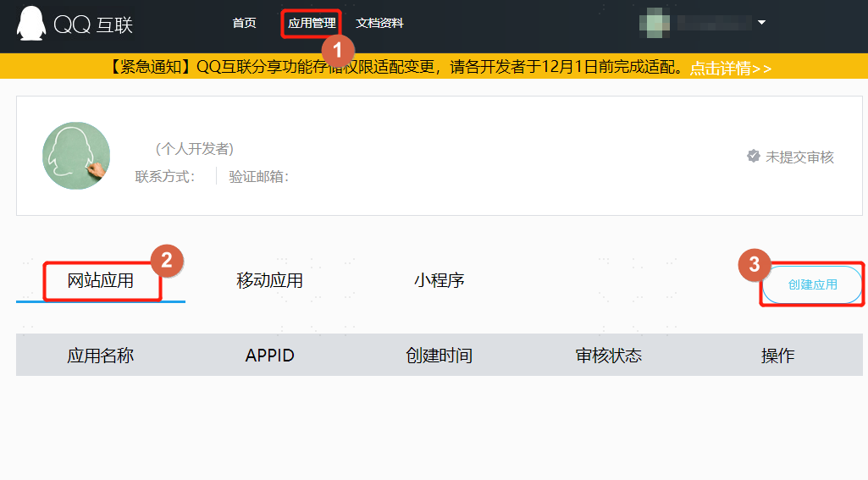Click the QQ penguin logo icon
Image resolution: width=868 pixels, height=480 pixels.
(31, 23)
